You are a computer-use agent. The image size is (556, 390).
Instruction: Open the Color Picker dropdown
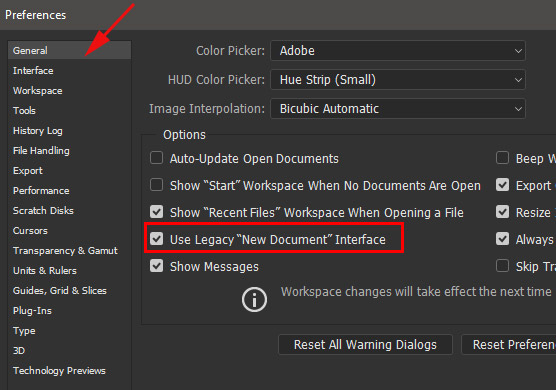click(x=398, y=51)
